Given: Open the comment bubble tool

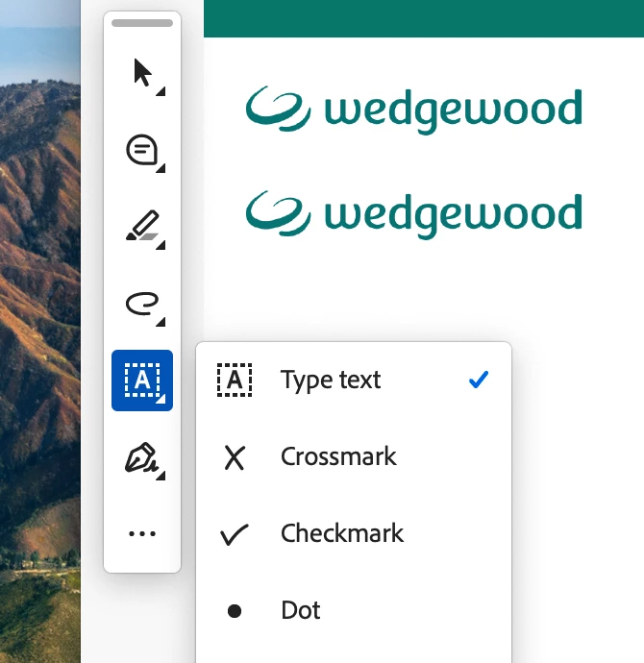Looking at the screenshot, I should (142, 150).
